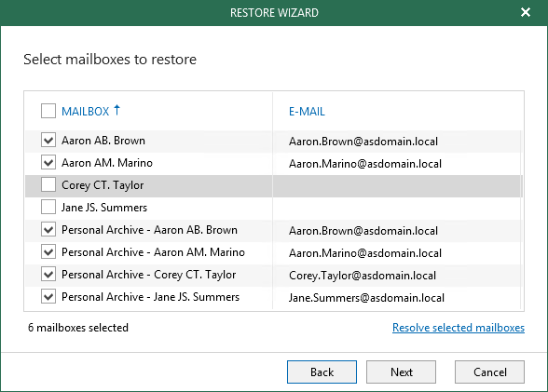This screenshot has height=392, width=548.
Task: Uncheck Personal Archive - Jane JS. Summers
Action: tap(48, 297)
